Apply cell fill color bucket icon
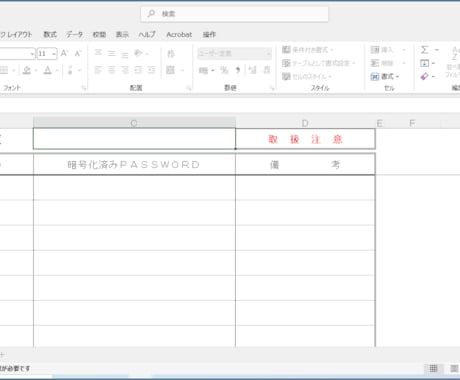Viewport: 460px width, 380px height. point(27,70)
